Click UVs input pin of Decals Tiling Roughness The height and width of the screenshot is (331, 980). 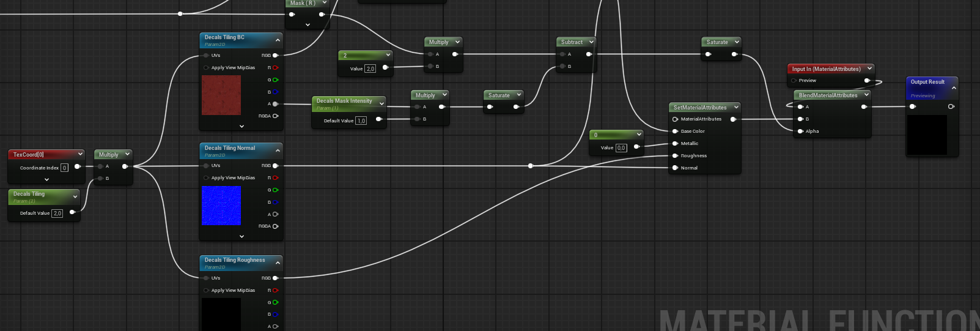pyautogui.click(x=206, y=278)
